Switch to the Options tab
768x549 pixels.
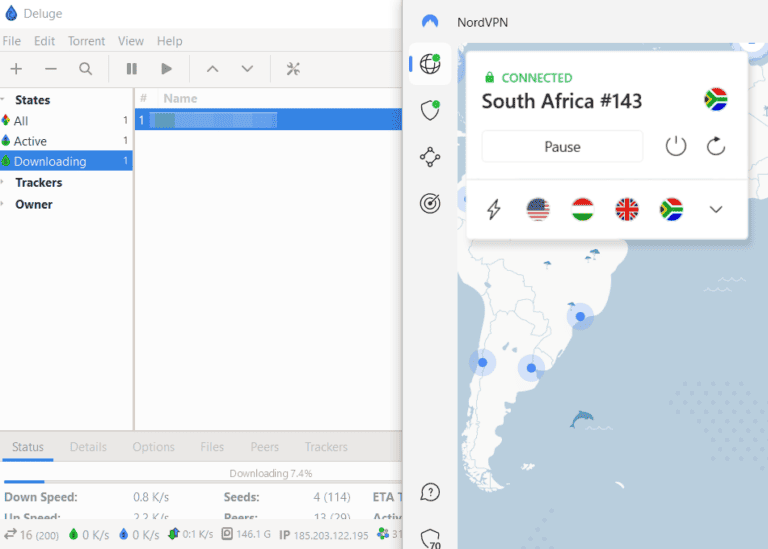(153, 447)
